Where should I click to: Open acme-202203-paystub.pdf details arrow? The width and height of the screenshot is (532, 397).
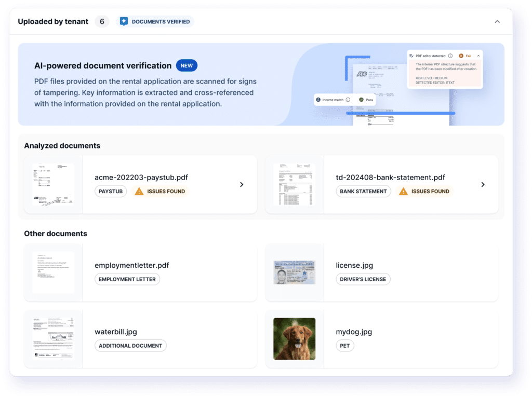(242, 184)
